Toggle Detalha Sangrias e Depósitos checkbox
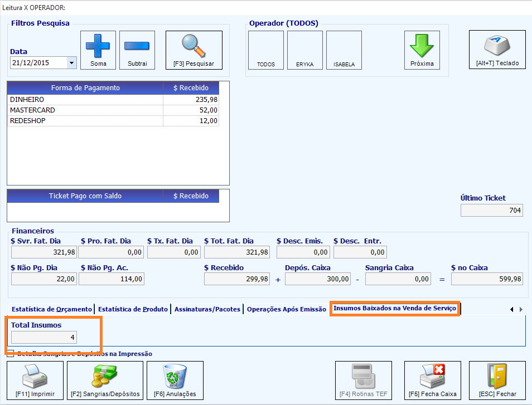The width and height of the screenshot is (532, 405). pyautogui.click(x=11, y=354)
